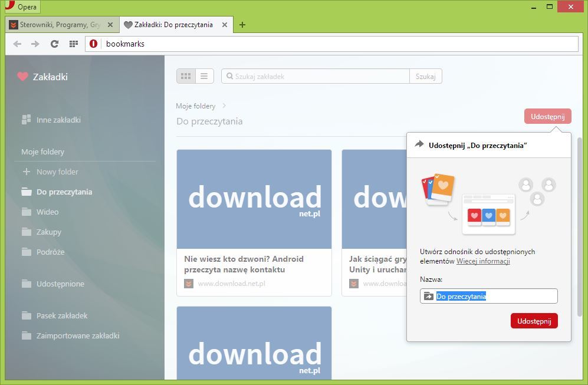Click the folder icon beside Pasek zakładek

tap(27, 315)
